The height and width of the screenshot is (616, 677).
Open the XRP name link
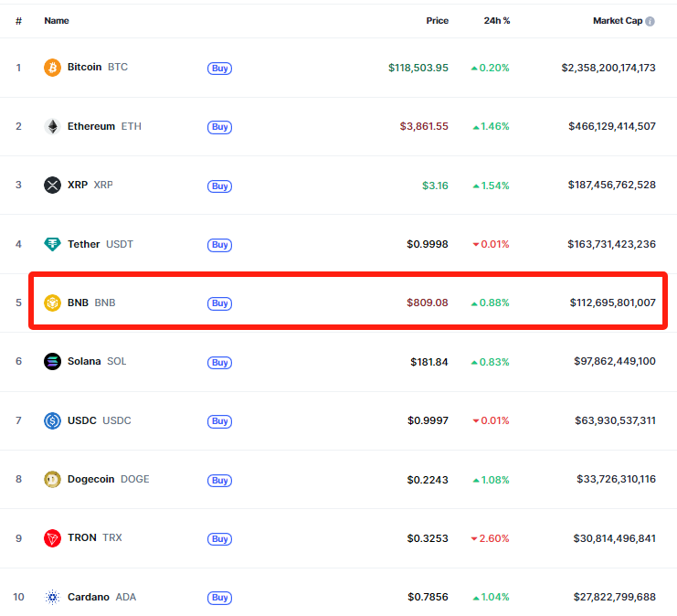pos(90,185)
